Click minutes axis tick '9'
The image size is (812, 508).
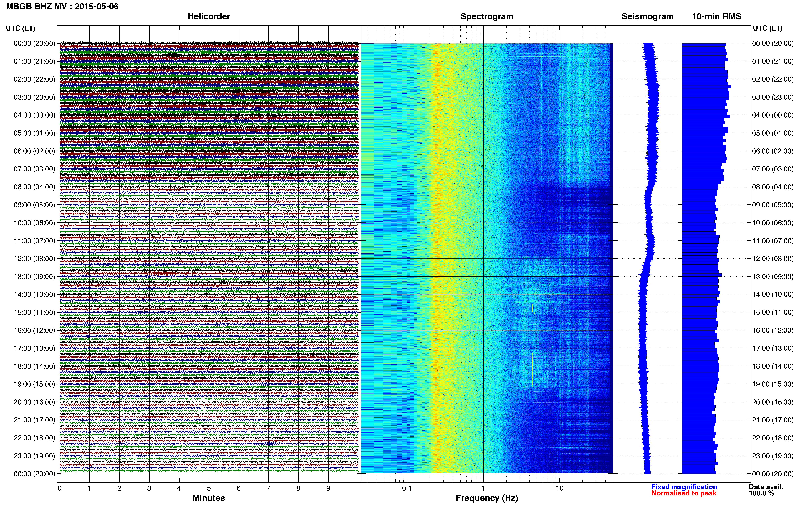(328, 488)
